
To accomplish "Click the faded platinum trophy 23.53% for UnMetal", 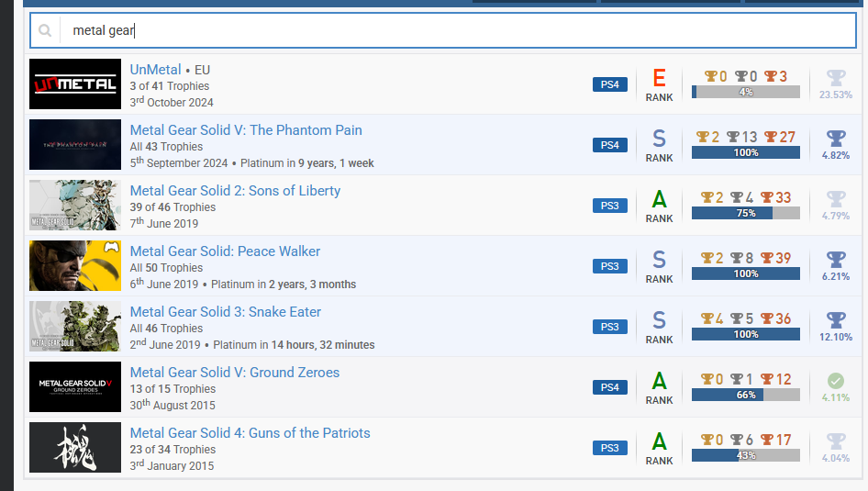I will point(836,78).
